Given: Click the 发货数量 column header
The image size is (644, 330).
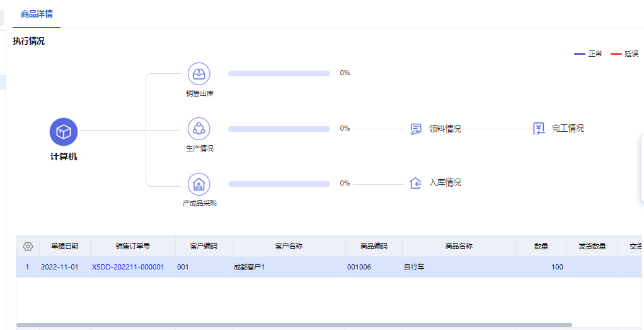Looking at the screenshot, I should pos(592,247).
